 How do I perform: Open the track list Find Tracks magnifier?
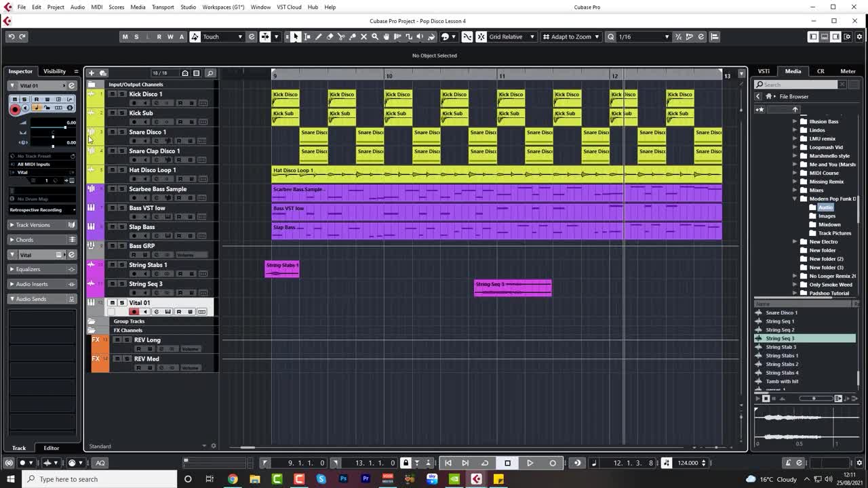(x=210, y=73)
